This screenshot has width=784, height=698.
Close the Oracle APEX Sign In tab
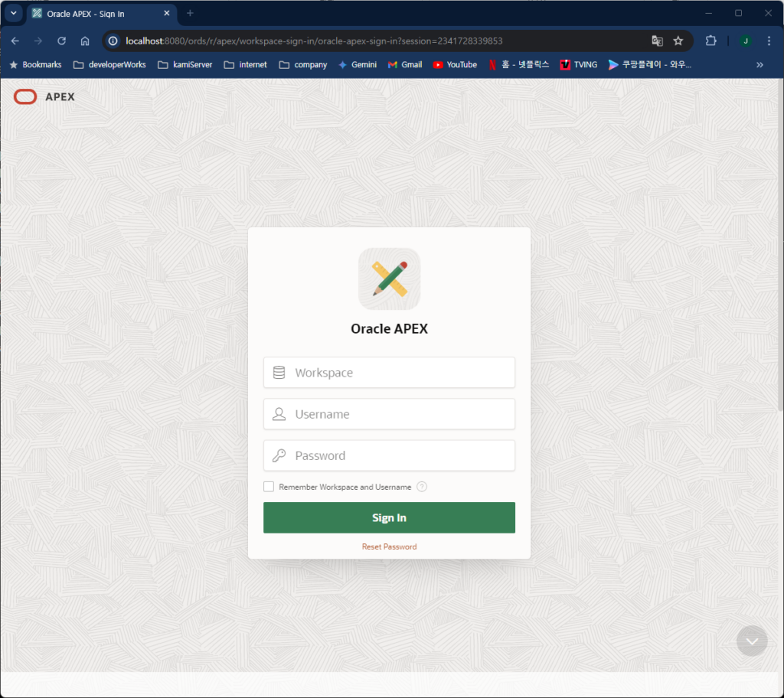click(x=167, y=14)
